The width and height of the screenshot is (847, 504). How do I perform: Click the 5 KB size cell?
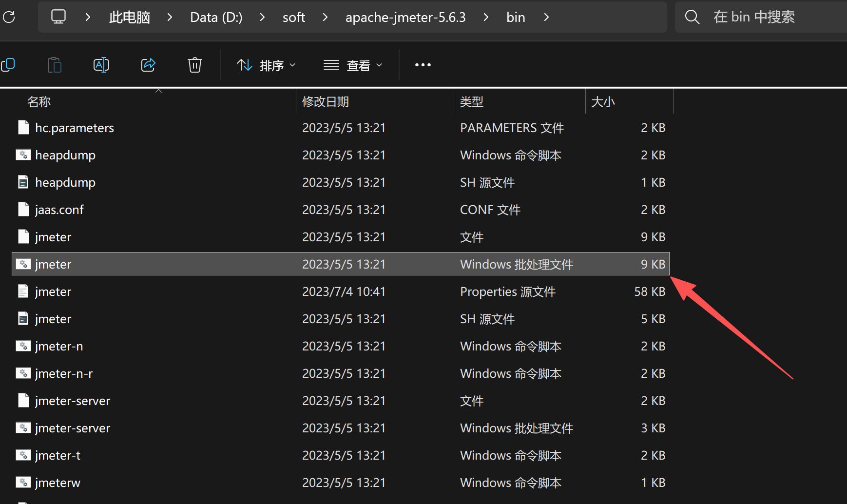pyautogui.click(x=653, y=319)
